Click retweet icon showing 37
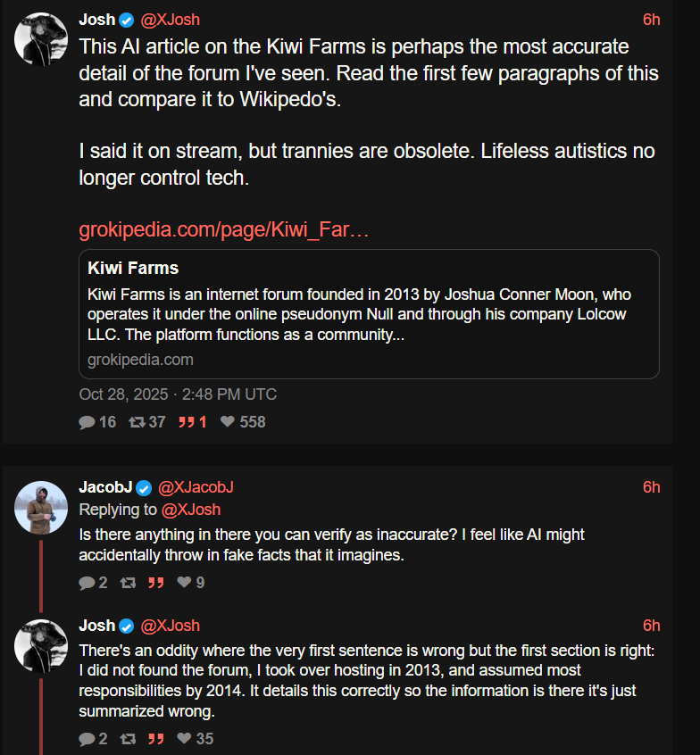This screenshot has width=700, height=755. pyautogui.click(x=137, y=422)
